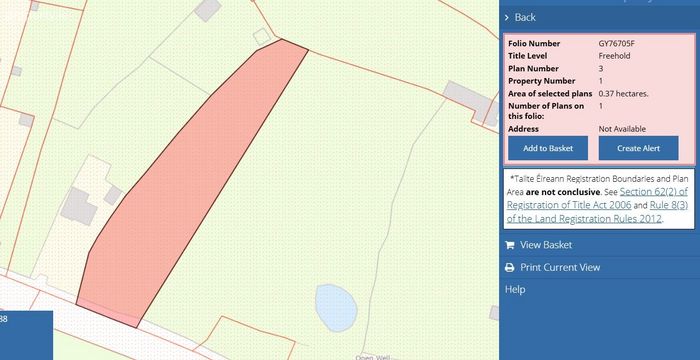Click the small square plot above the parcel

point(262,37)
